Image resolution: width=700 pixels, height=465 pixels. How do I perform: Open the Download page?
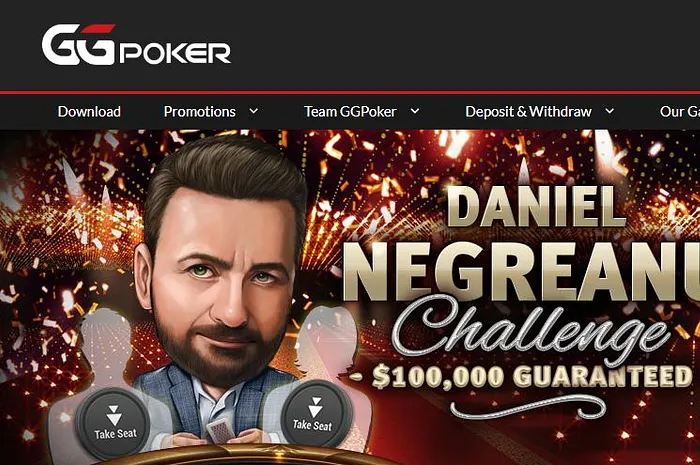click(x=89, y=112)
